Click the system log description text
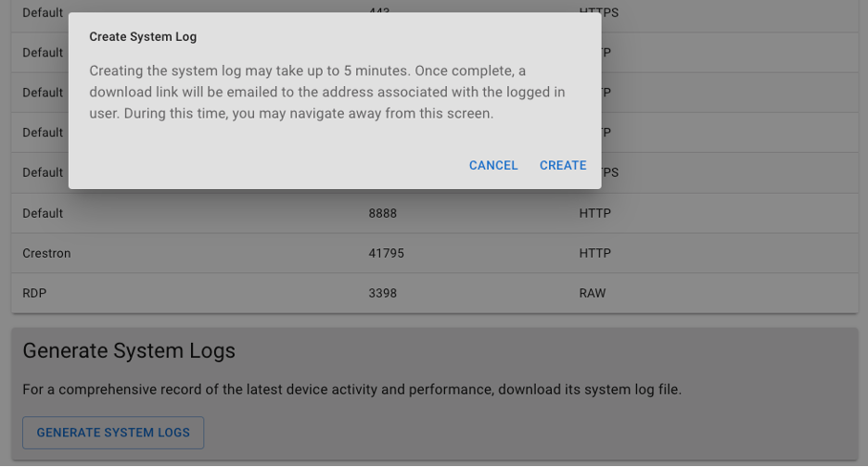The image size is (868, 467). [x=351, y=389]
